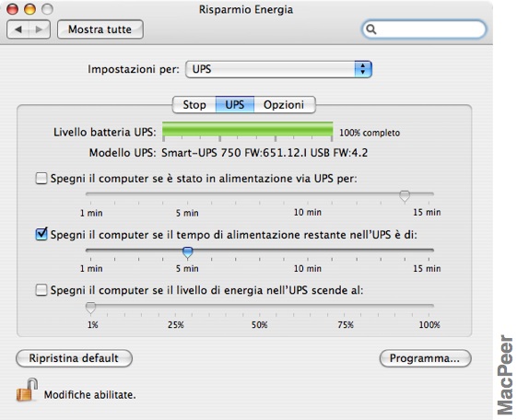Viewport: 517px width, 420px height.
Task: Go back with the left arrow button
Action: click(18, 29)
